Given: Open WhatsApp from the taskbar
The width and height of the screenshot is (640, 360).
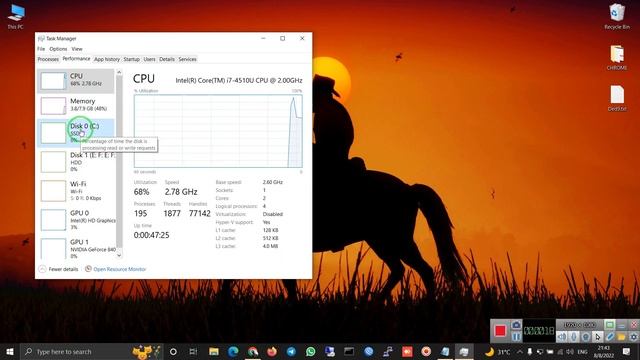Looking at the screenshot, I should [x=311, y=351].
